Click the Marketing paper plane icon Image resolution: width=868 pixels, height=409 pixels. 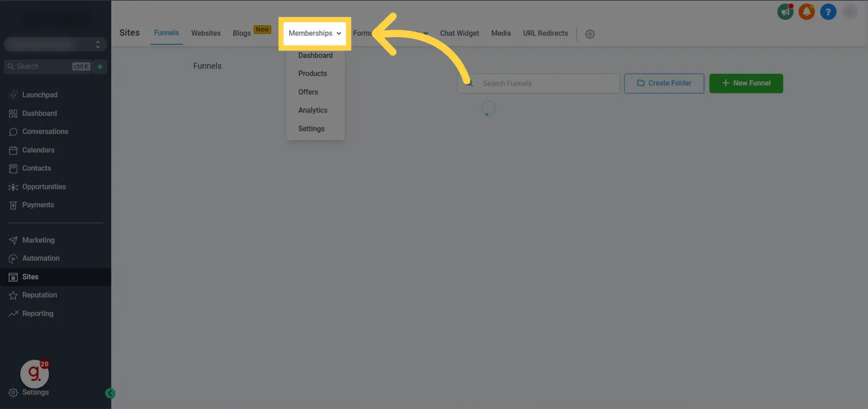coord(13,240)
